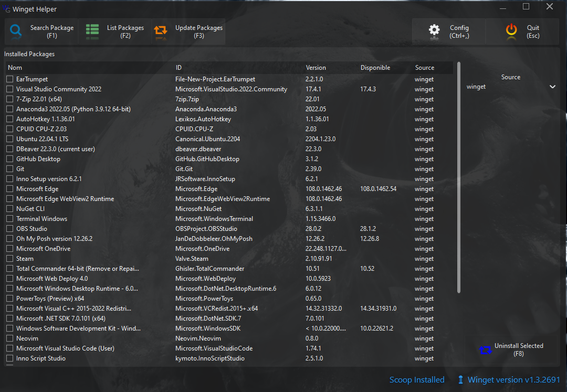Check the Neovim package checkbox
567x392 pixels.
(10, 338)
